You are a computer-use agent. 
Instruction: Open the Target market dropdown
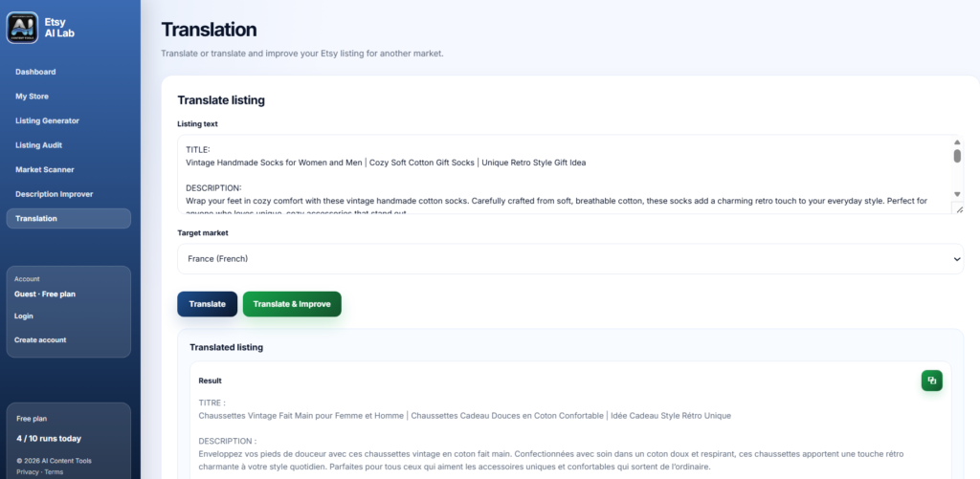(570, 258)
